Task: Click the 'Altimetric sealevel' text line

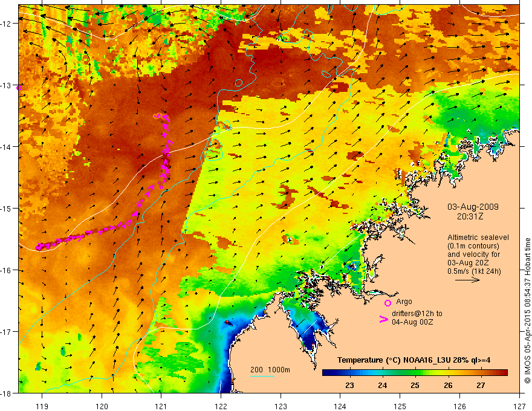Action: tap(478, 238)
